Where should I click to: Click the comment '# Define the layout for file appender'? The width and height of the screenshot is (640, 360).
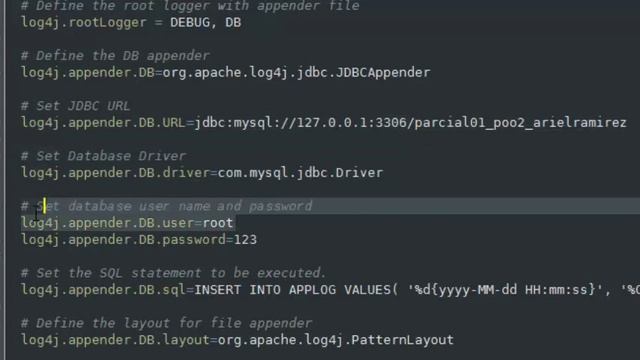(167, 323)
